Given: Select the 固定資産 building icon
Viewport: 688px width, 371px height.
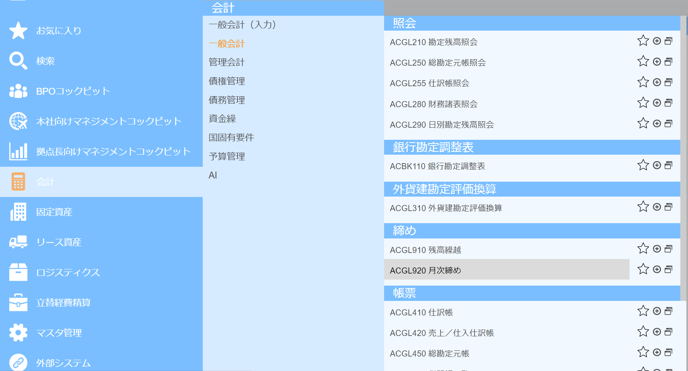Looking at the screenshot, I should [18, 212].
